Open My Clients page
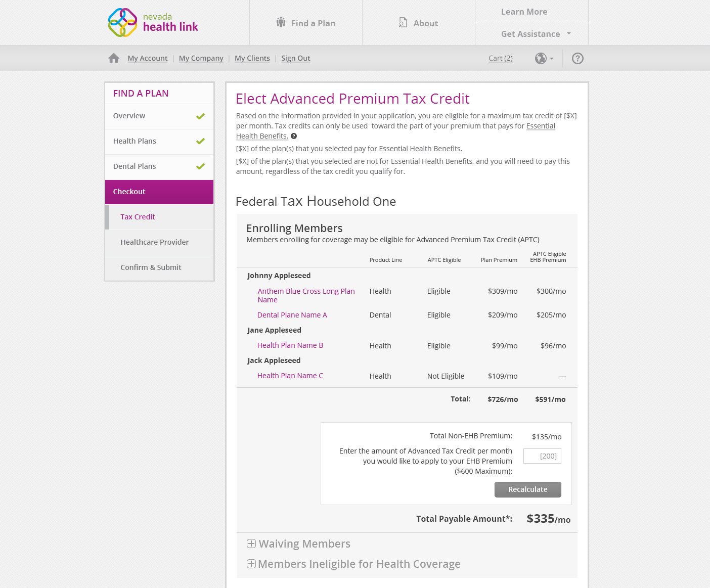This screenshot has width=710, height=588. 252,58
